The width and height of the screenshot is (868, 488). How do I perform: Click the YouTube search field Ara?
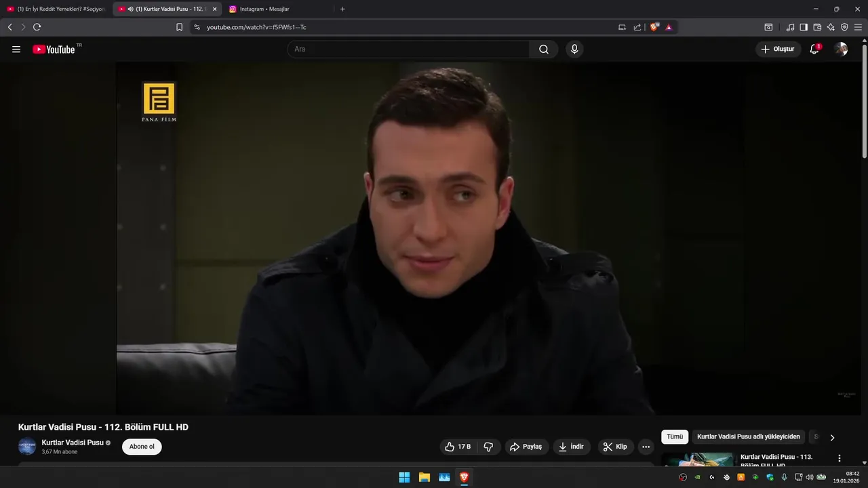click(x=408, y=49)
